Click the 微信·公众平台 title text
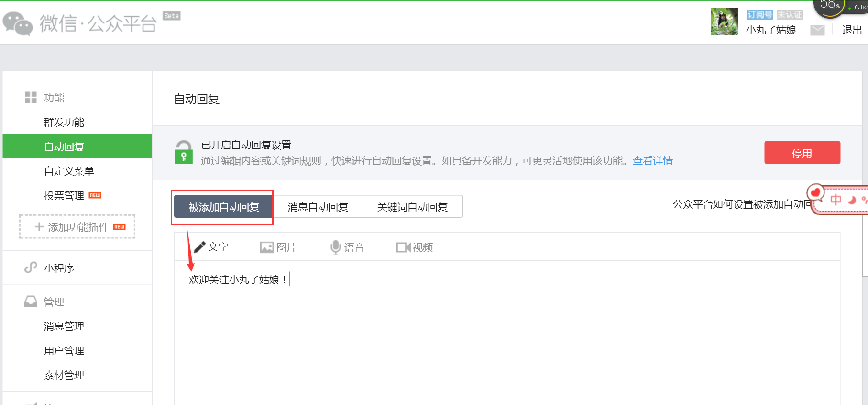 click(98, 23)
